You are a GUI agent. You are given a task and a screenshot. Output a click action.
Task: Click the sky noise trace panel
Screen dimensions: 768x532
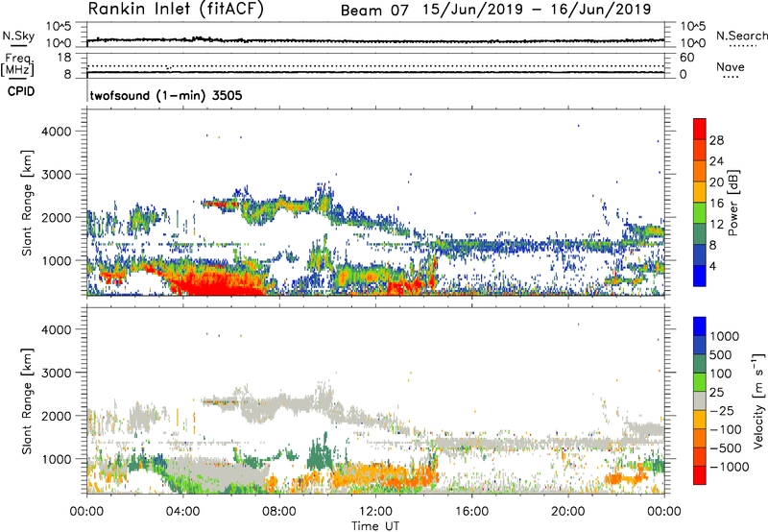[375, 36]
